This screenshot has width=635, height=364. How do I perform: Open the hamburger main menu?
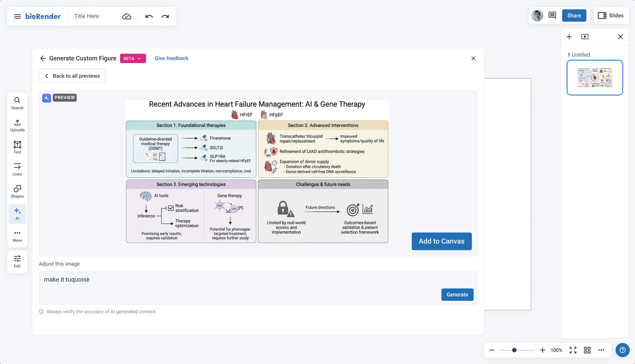pos(17,16)
